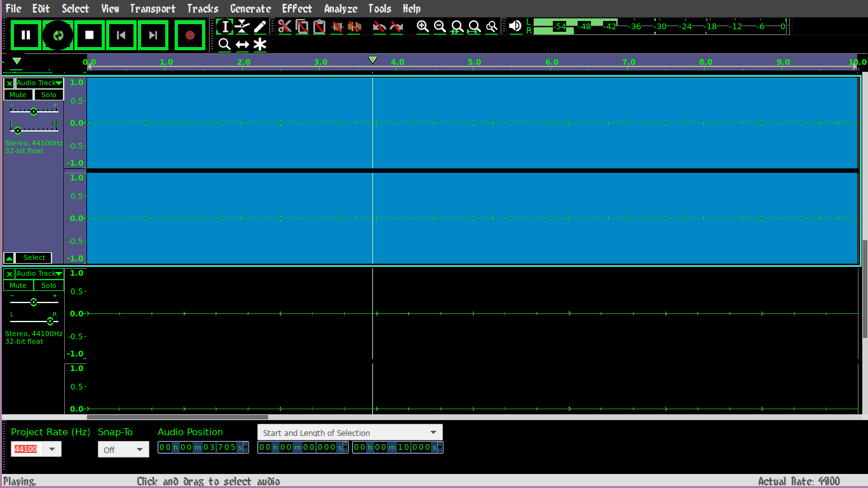Open selection start time format arrow

[345, 447]
